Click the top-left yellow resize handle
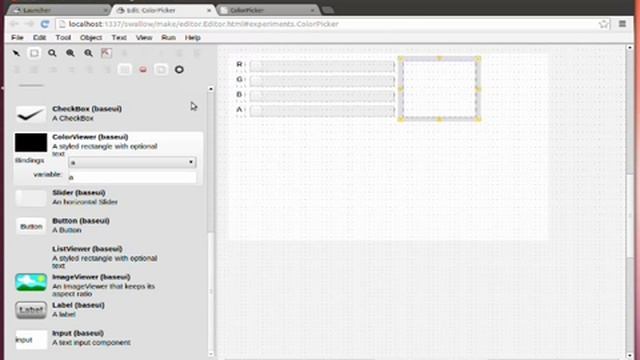 click(401, 59)
